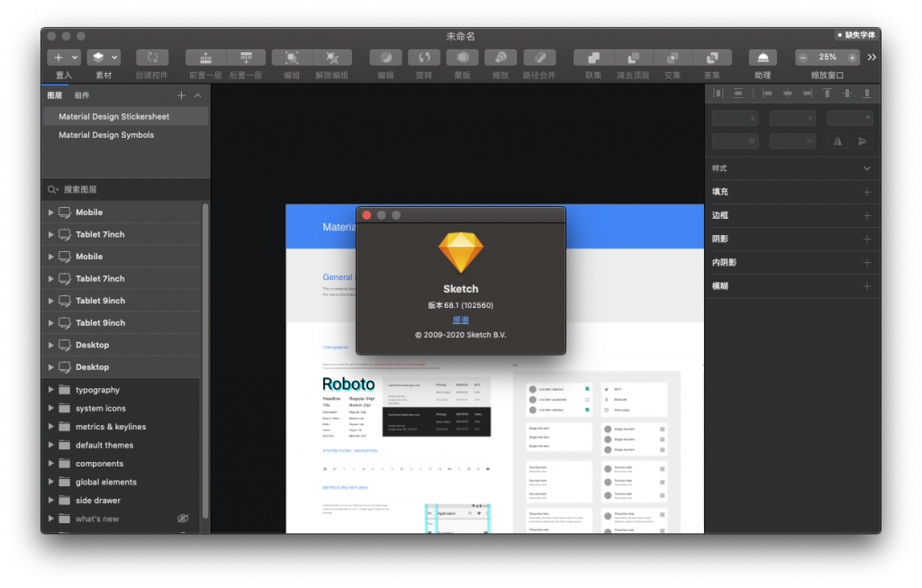Image resolution: width=922 pixels, height=588 pixels.
Task: Open the 助理 assistant icon
Action: tap(763, 57)
